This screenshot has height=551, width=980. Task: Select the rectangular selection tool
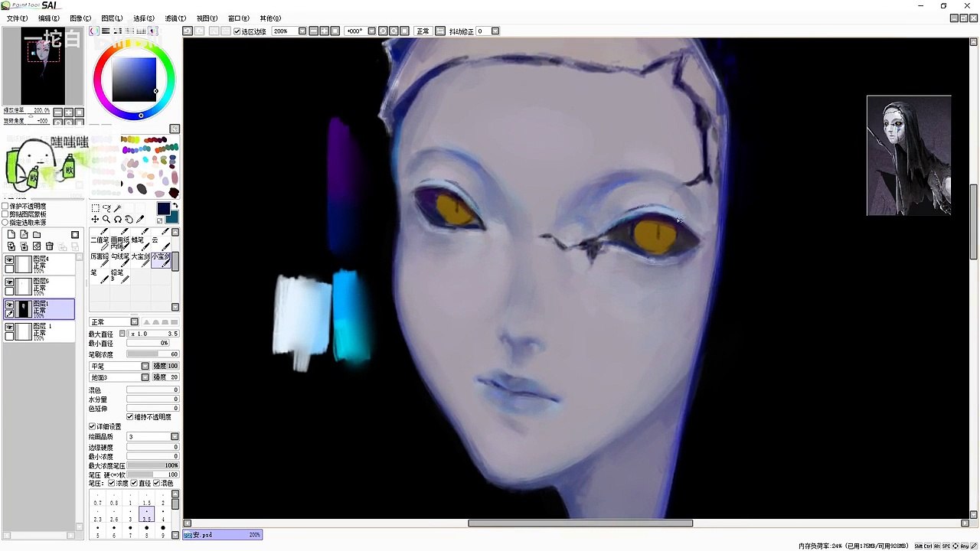tap(95, 208)
